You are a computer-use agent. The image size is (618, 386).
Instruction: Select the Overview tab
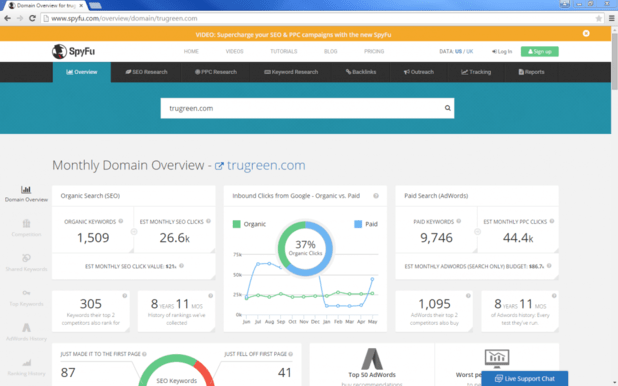pos(82,72)
